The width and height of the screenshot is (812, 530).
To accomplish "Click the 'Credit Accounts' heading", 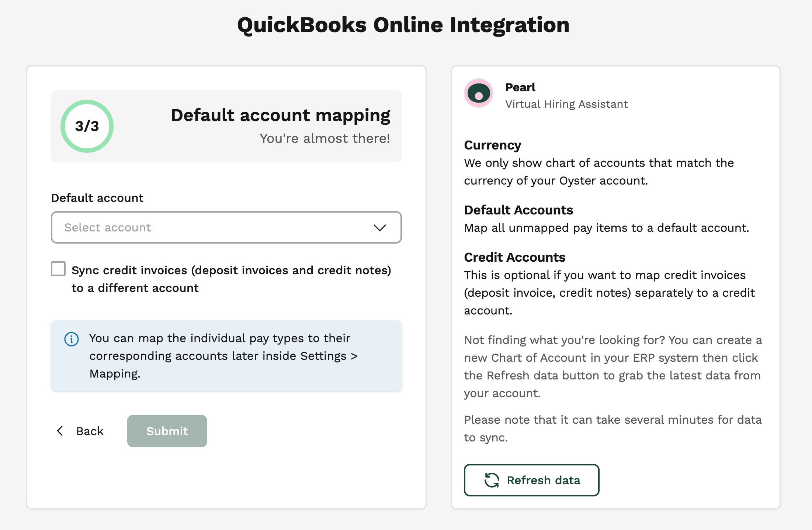I will click(514, 257).
